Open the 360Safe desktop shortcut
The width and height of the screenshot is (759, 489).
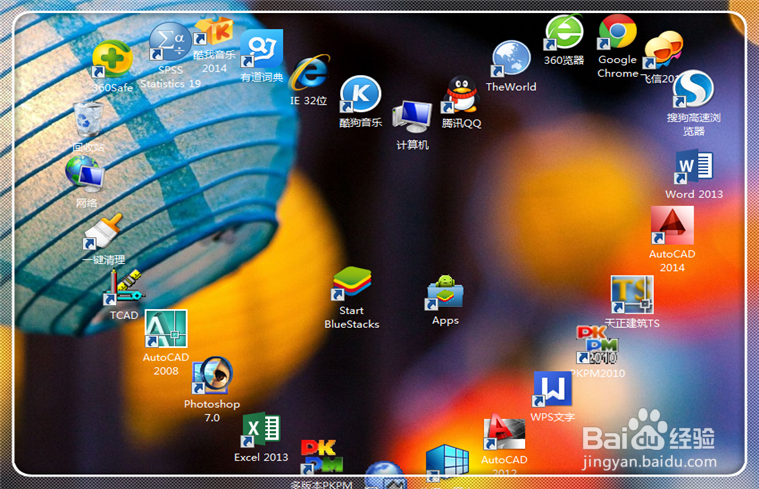click(x=112, y=60)
